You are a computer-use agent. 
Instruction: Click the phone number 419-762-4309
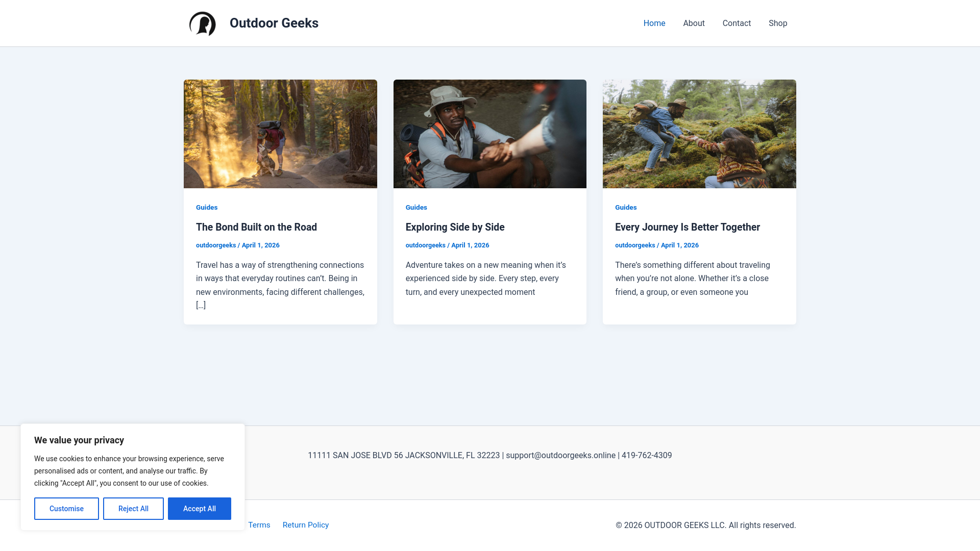pyautogui.click(x=647, y=456)
